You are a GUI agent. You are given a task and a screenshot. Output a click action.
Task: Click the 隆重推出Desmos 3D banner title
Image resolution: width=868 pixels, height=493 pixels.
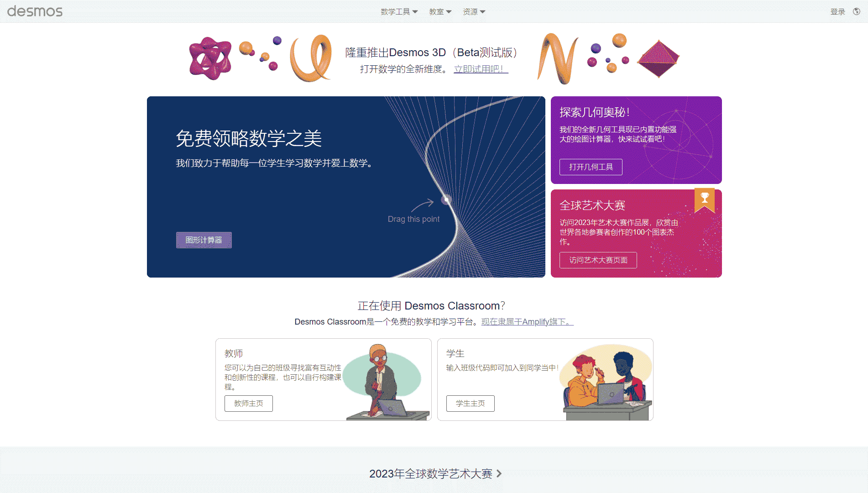coord(431,52)
